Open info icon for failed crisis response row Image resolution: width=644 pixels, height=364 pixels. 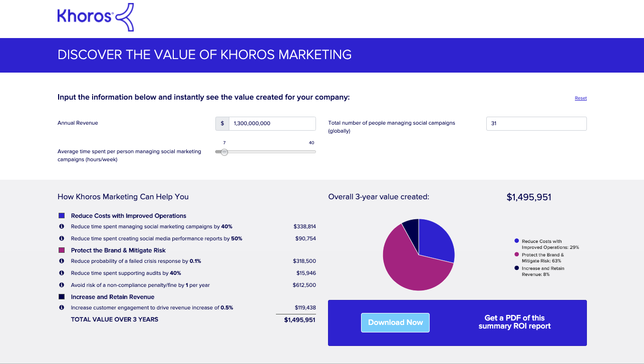point(62,261)
